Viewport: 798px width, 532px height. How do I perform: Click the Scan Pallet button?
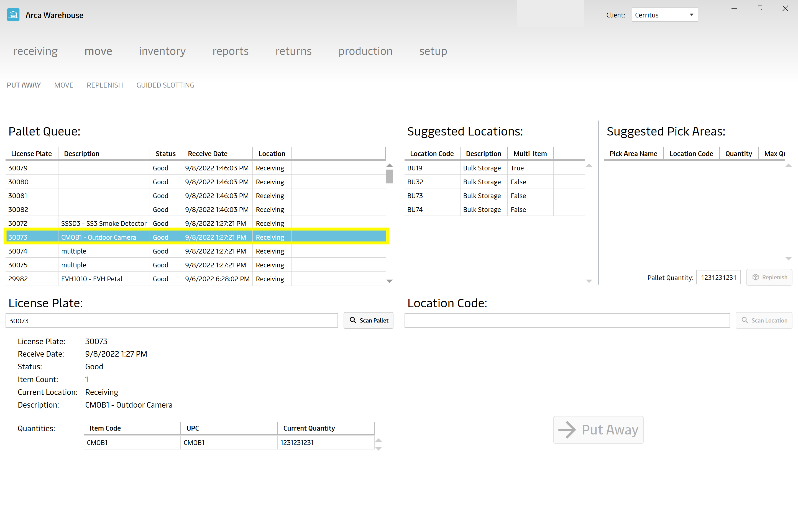(x=369, y=320)
